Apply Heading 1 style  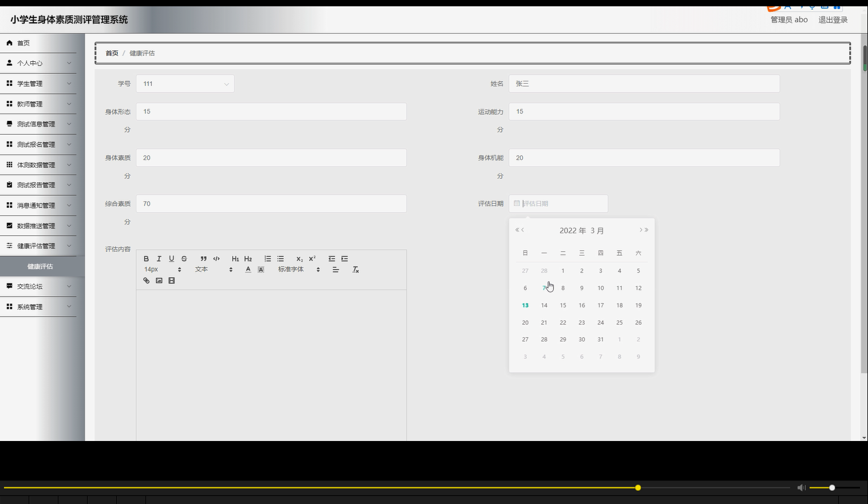[x=235, y=259]
